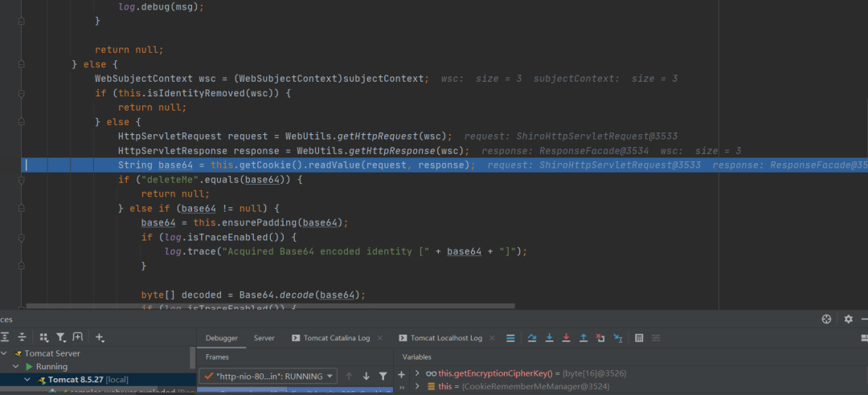Click the red Force Step Into icon
868x395 pixels.
pyautogui.click(x=566, y=337)
